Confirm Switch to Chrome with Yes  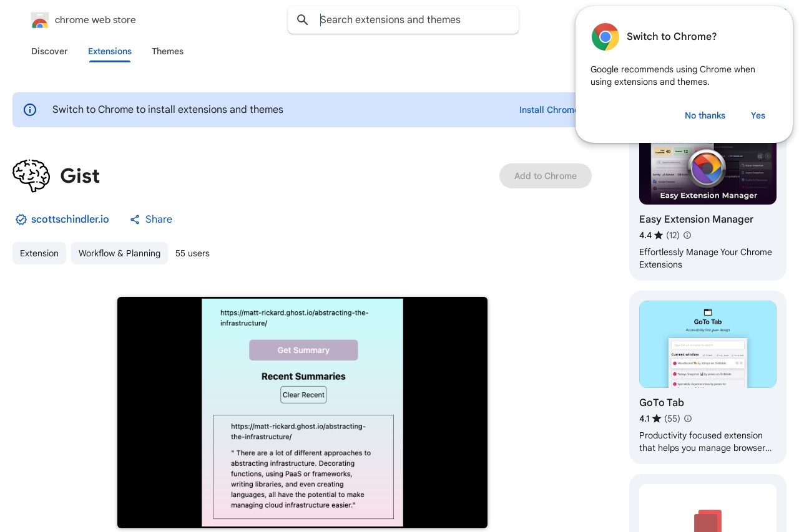pyautogui.click(x=758, y=115)
